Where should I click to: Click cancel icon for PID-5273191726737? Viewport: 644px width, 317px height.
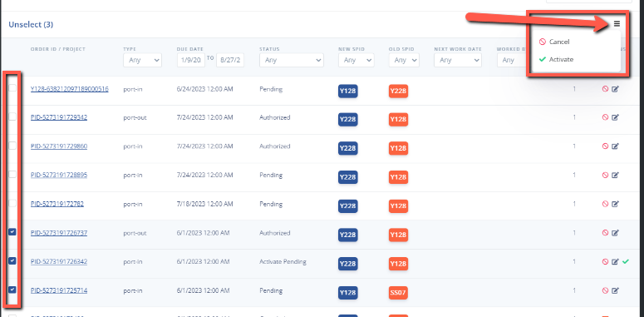[x=605, y=233]
